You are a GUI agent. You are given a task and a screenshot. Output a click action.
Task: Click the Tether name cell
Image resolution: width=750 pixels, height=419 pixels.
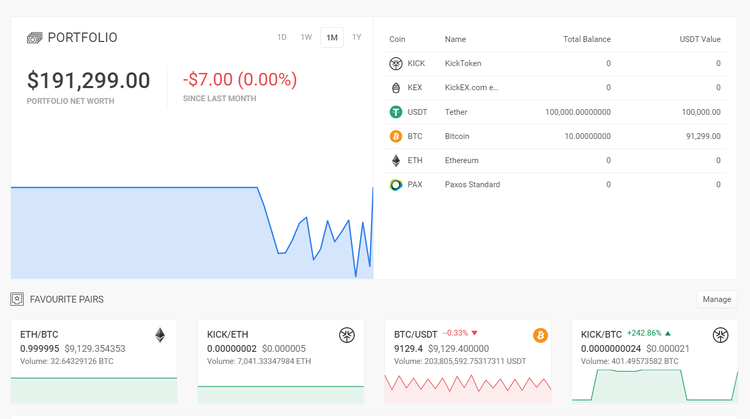(x=456, y=112)
